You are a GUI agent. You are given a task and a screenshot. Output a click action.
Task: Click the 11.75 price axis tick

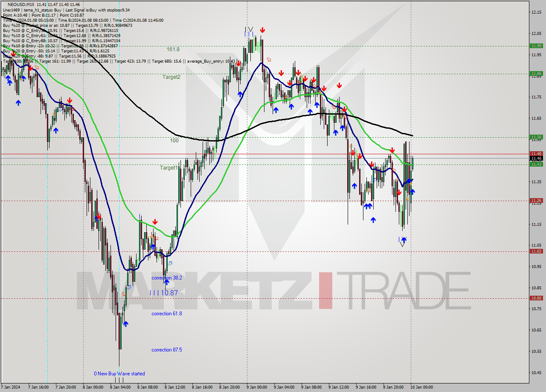tap(536, 97)
